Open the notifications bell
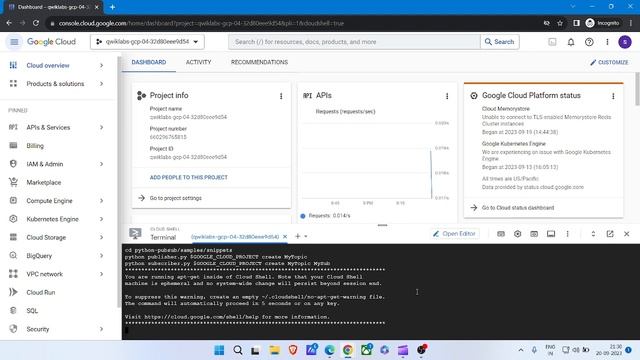640x360 pixels. click(x=571, y=42)
